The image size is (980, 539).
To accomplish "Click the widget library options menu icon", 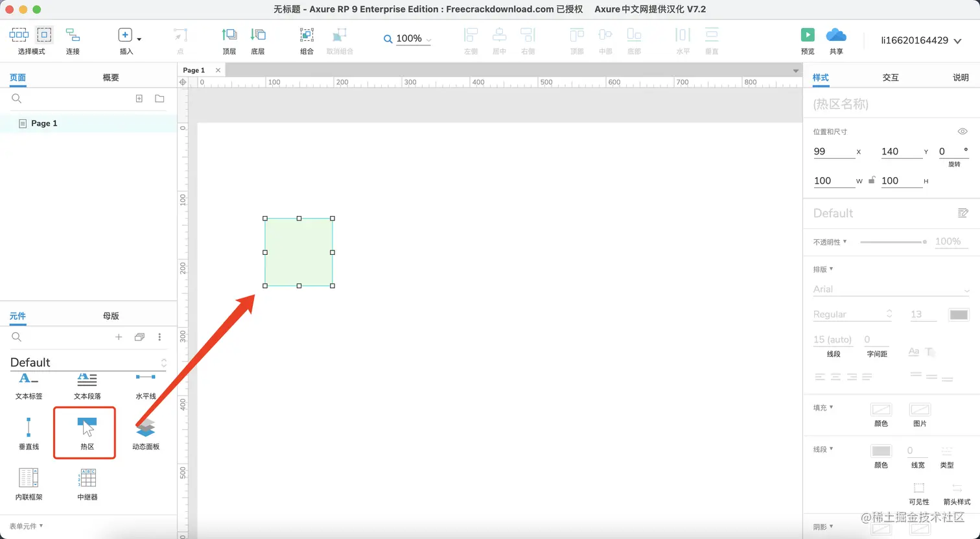I will 159,337.
